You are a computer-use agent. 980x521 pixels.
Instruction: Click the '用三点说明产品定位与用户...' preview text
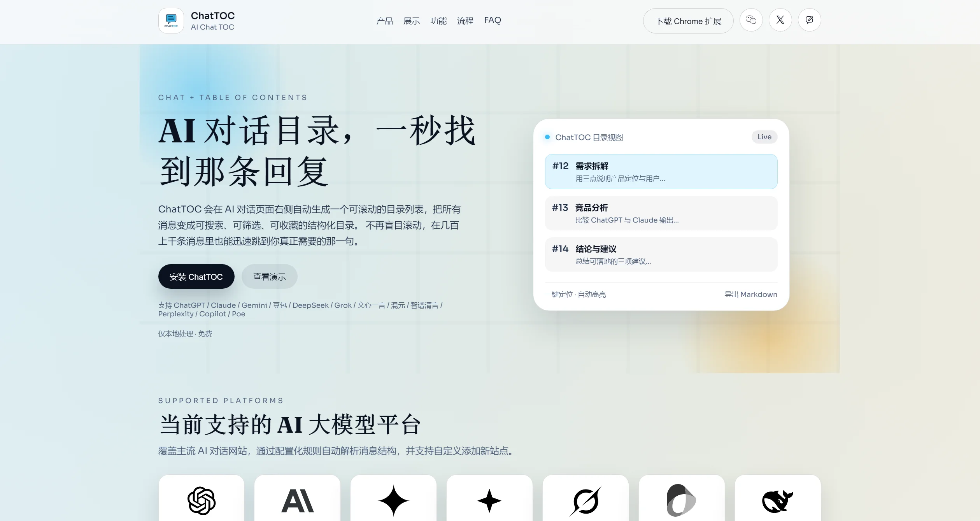coord(620,179)
